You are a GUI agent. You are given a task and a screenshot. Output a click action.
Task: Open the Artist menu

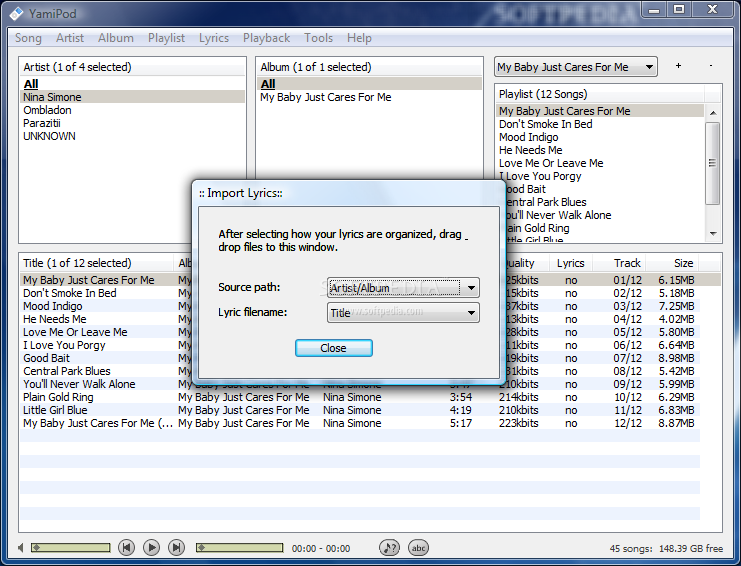click(69, 38)
